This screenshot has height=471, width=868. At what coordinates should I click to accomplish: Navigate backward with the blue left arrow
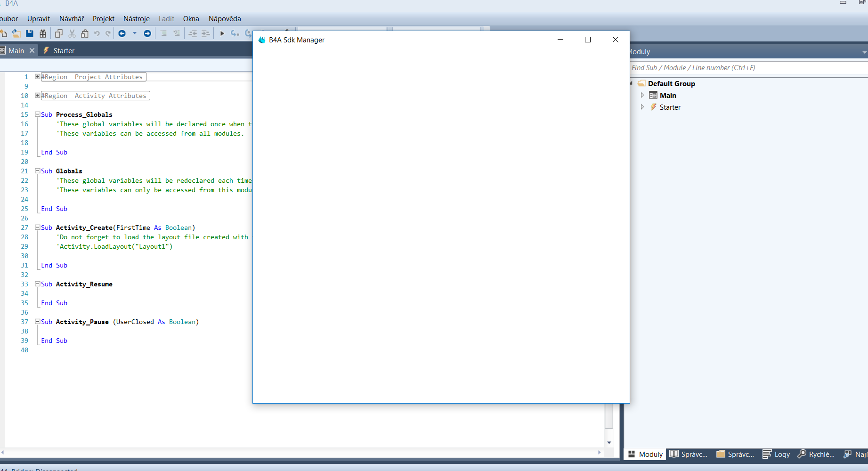pyautogui.click(x=122, y=33)
